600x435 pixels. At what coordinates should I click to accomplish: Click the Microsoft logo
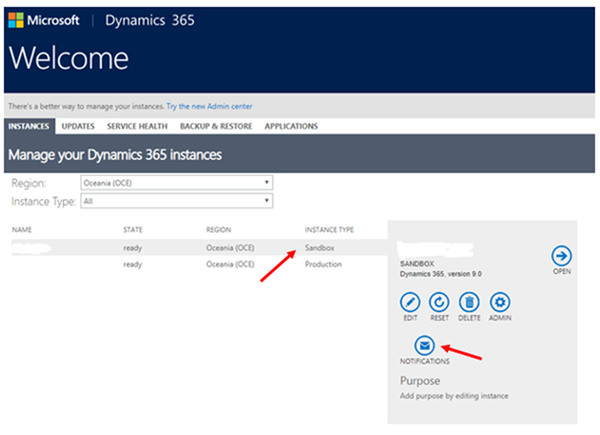pos(46,21)
